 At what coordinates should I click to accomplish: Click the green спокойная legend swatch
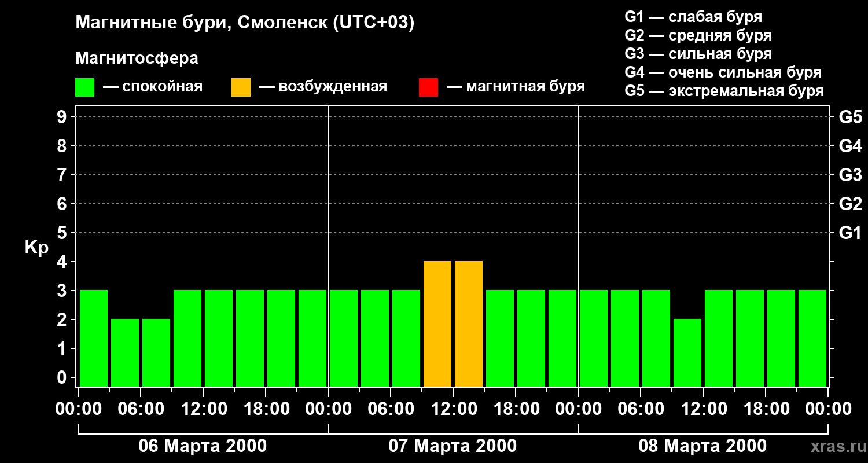click(84, 87)
